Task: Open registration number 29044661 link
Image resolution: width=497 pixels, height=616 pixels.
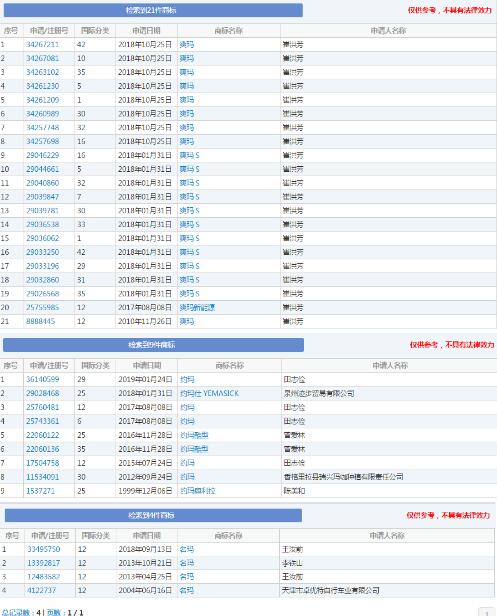Action: (x=42, y=169)
